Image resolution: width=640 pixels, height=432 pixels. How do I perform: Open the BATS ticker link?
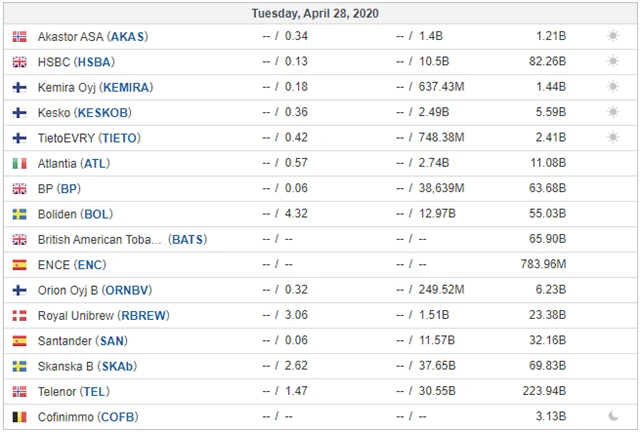pos(188,240)
